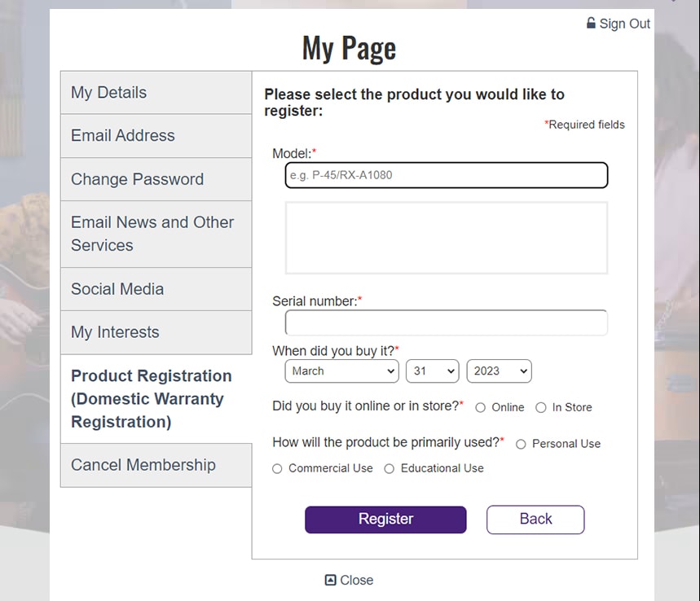Select the Online radio button
The image size is (700, 601).
tap(480, 407)
